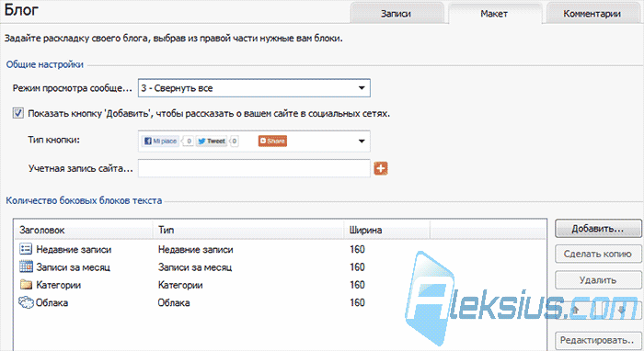644x351 pixels.
Task: Click the cloud icon for Облака
Action: (x=26, y=302)
